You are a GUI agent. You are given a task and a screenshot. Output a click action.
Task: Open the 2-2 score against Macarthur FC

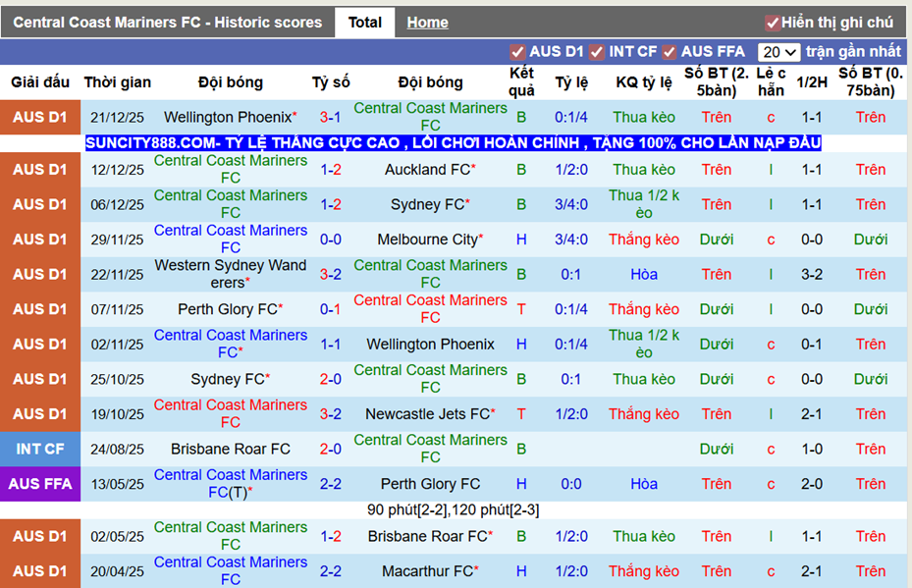331,570
